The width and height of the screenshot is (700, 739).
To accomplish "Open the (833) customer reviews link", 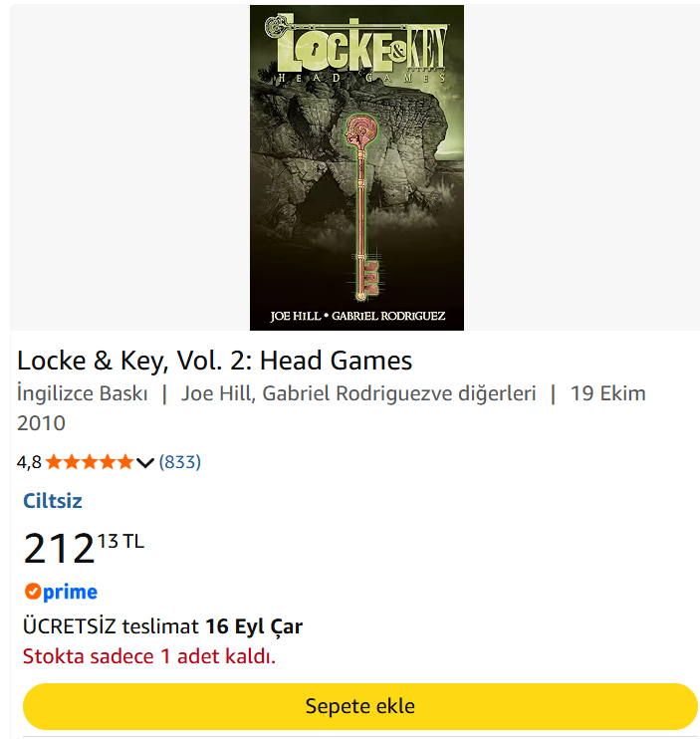I will click(180, 462).
